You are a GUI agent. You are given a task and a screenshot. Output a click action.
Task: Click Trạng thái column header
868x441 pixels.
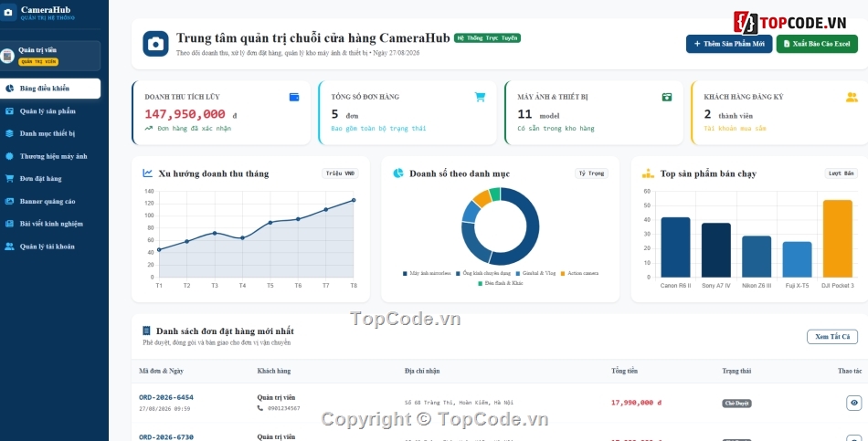tap(736, 372)
